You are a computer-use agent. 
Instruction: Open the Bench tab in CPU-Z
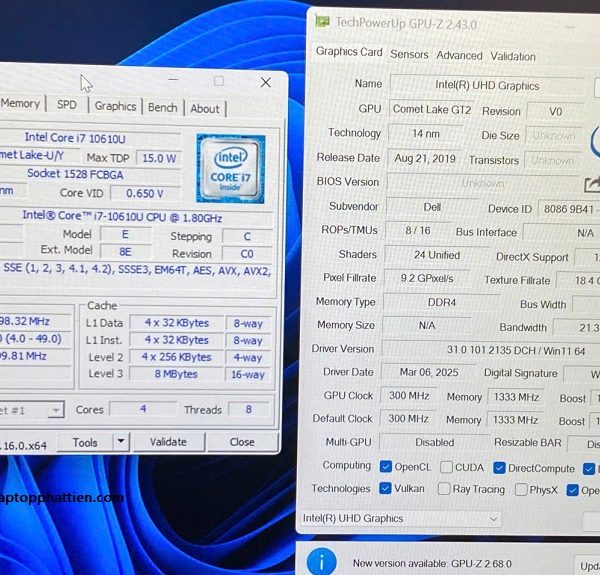click(162, 107)
